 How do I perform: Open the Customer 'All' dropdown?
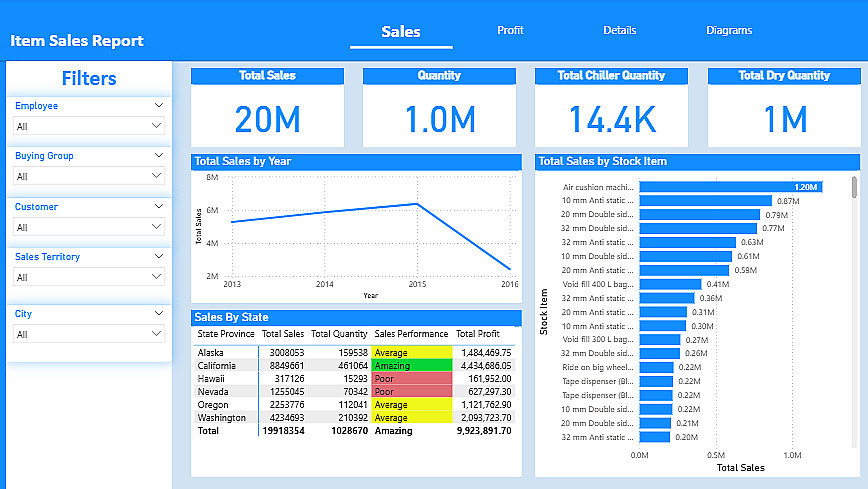coord(89,227)
